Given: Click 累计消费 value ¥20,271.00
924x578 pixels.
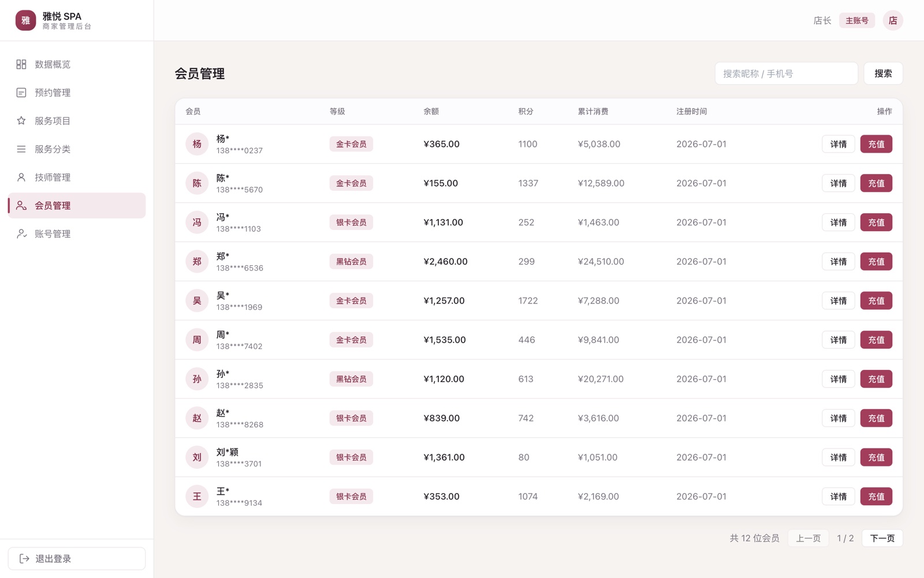Looking at the screenshot, I should coord(601,379).
